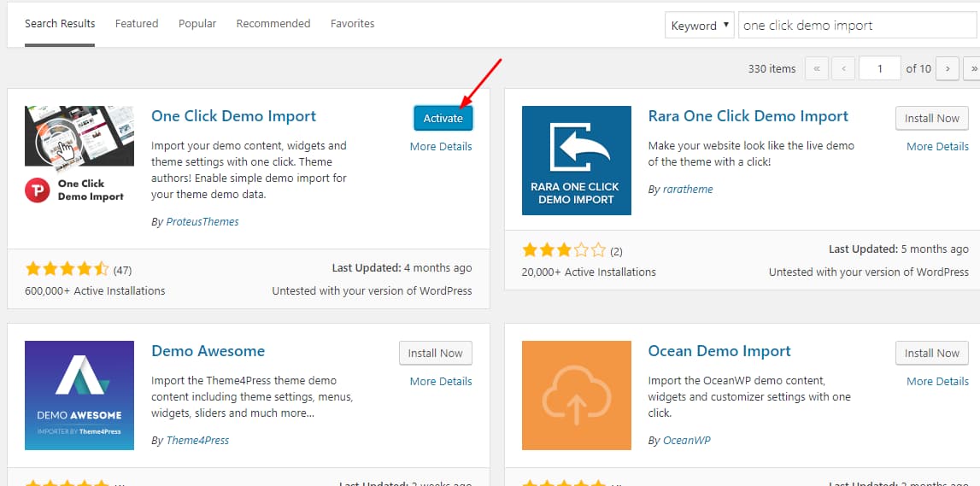The image size is (980, 486).
Task: Visit the raratheme author link
Action: tap(688, 190)
